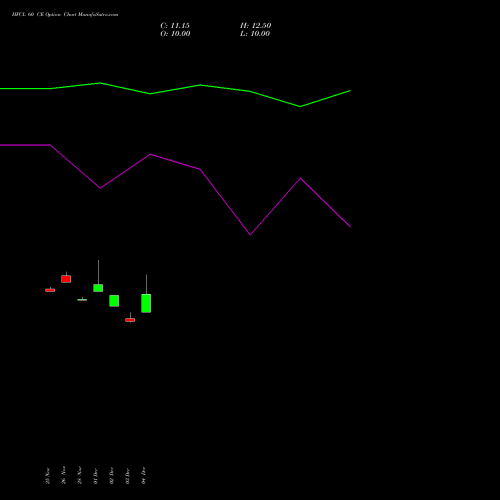Screen dimensions: 500x500
Task: Click the chart title text at top left
Action: point(65,15)
